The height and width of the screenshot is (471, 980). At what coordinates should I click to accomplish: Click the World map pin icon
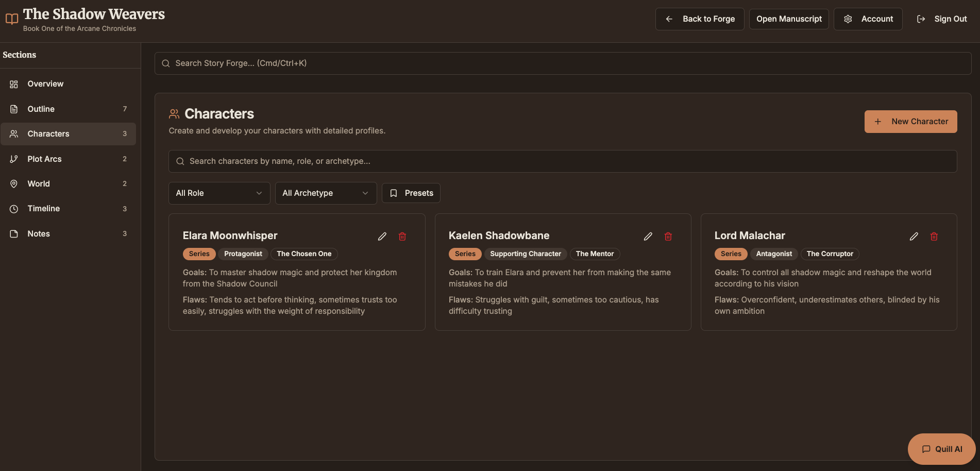click(x=14, y=184)
